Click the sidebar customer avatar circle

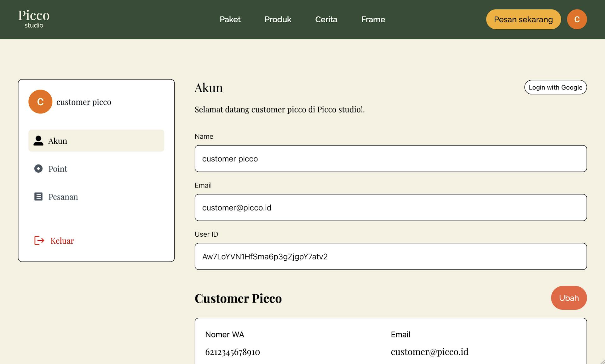click(x=40, y=102)
